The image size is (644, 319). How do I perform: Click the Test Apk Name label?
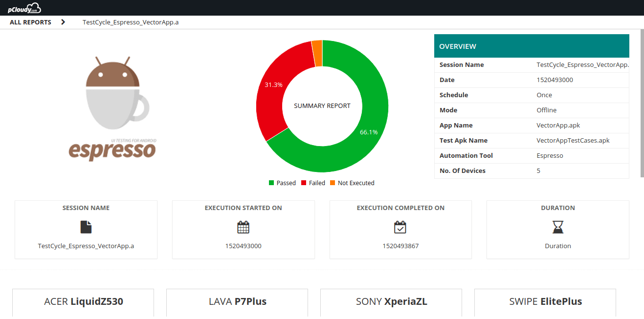tap(464, 140)
